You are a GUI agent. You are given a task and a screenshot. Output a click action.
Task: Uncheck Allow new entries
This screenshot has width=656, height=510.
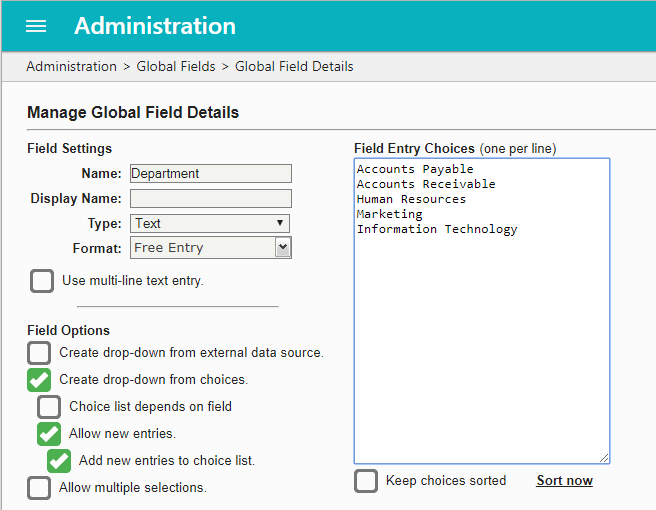49,434
